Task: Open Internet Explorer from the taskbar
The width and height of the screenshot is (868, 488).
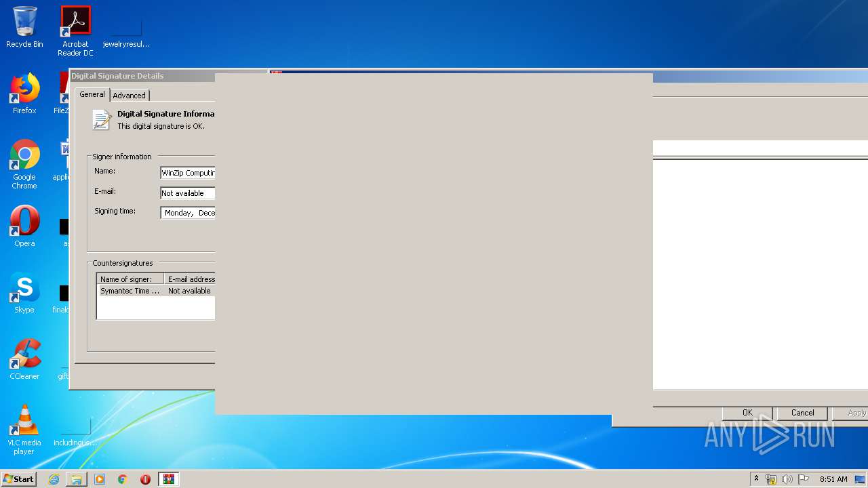Action: click(x=54, y=479)
